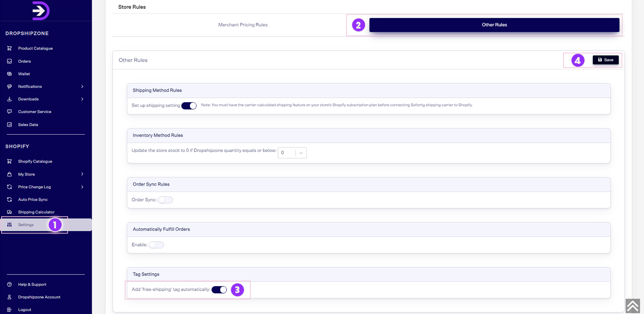The image size is (644, 314).
Task: Toggle the Set up shipping setting switch
Action: point(189,106)
